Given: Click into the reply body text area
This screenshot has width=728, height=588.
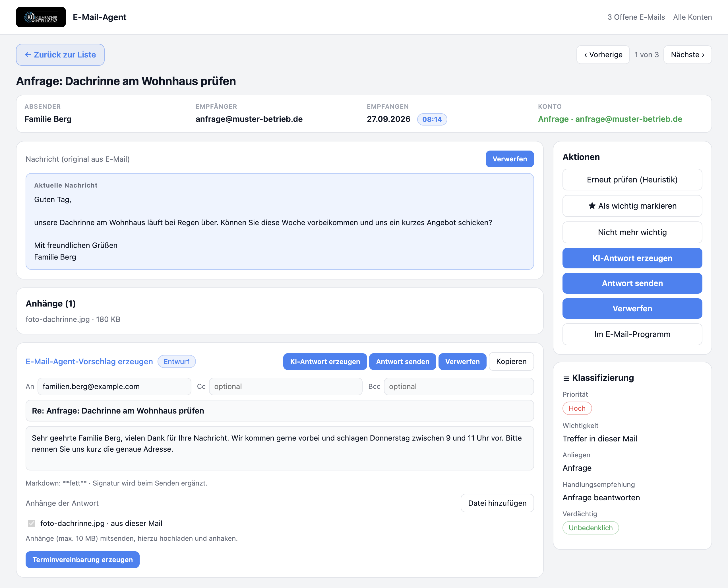Looking at the screenshot, I should click(280, 448).
